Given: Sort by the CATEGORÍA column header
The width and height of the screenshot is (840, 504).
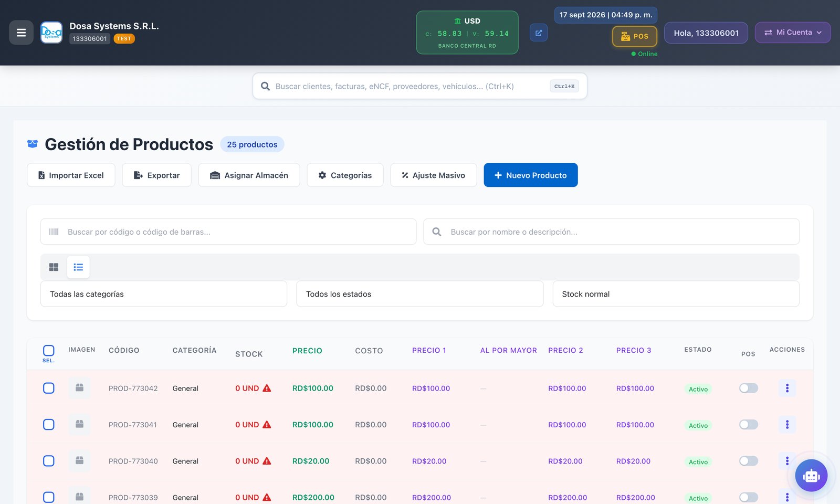Looking at the screenshot, I should click(x=194, y=350).
